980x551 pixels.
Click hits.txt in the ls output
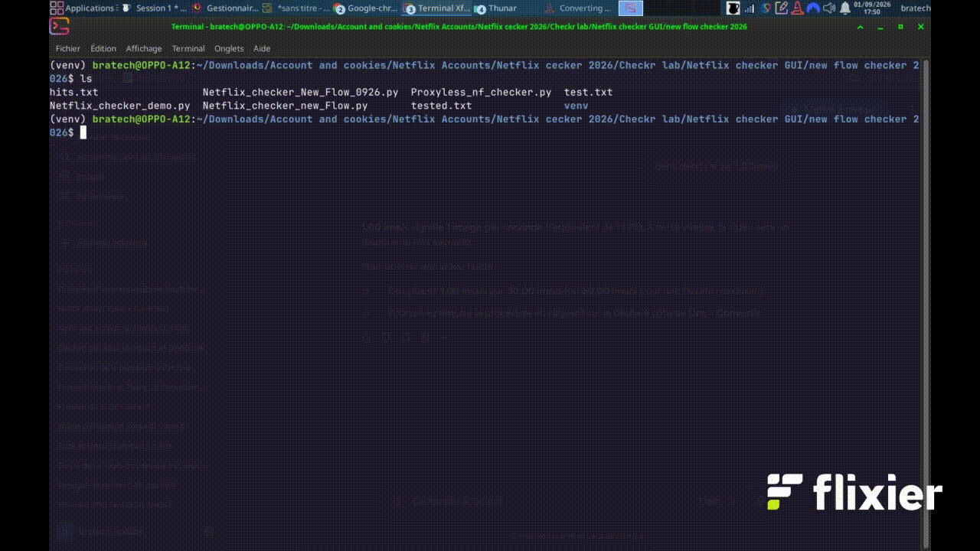coord(74,93)
